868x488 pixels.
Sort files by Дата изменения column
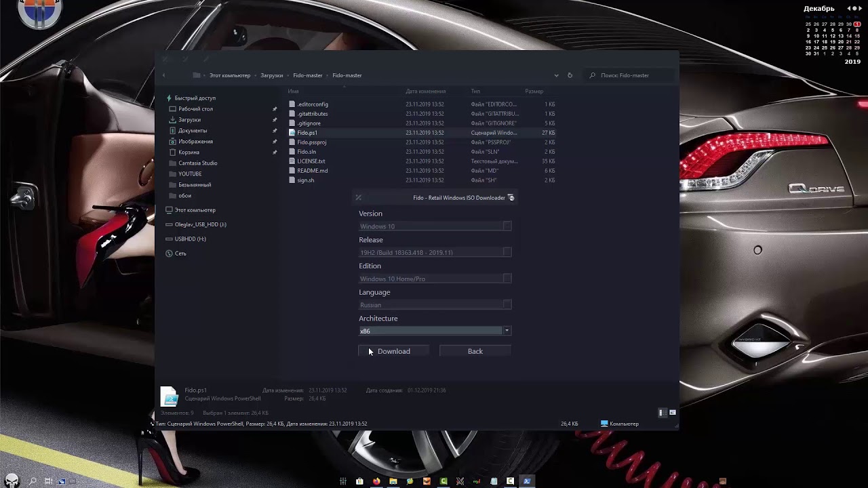(426, 91)
